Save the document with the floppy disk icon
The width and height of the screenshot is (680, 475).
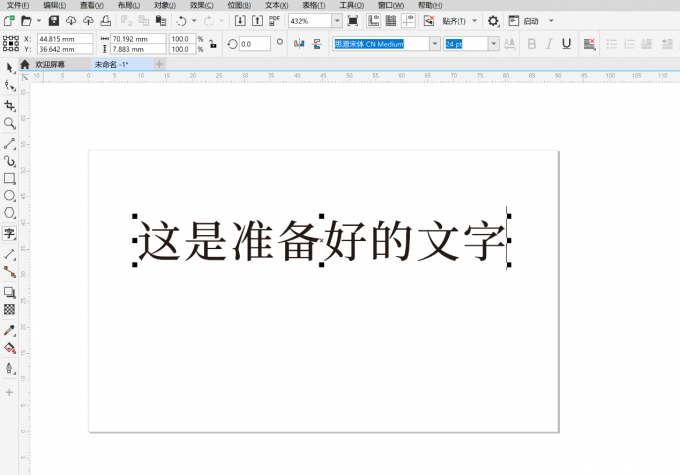click(54, 21)
